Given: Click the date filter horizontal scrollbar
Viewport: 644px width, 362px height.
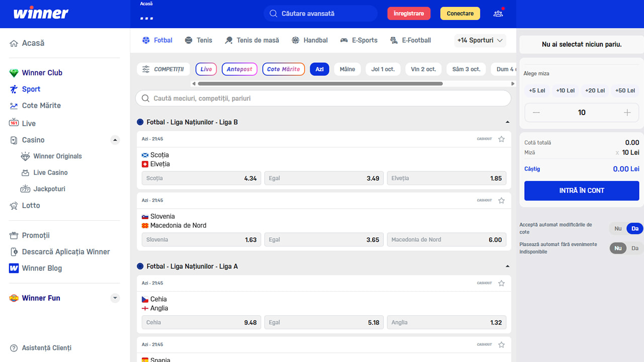Looking at the screenshot, I should pos(320,84).
